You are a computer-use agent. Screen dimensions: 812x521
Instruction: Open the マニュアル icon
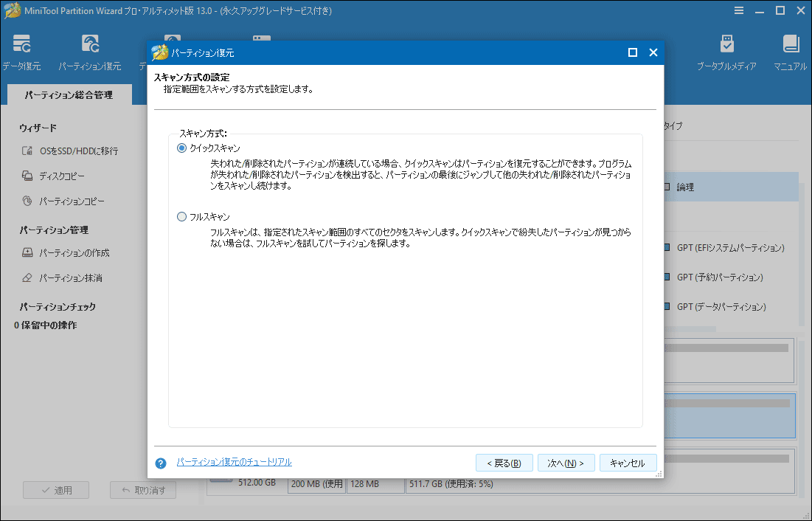click(791, 52)
